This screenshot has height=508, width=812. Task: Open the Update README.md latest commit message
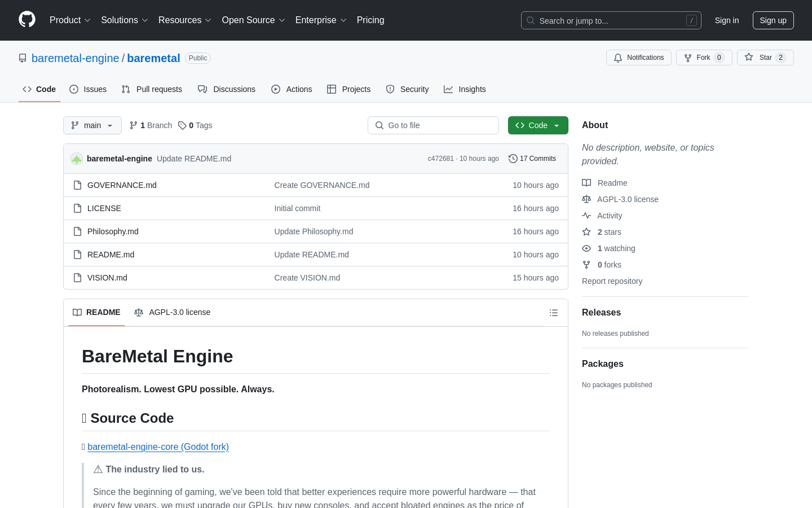coord(194,159)
